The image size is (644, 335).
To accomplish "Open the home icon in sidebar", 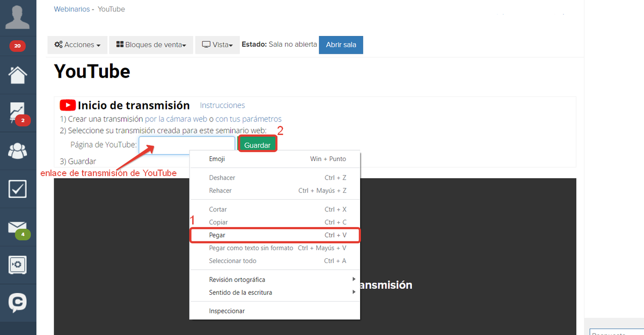I will click(x=18, y=75).
